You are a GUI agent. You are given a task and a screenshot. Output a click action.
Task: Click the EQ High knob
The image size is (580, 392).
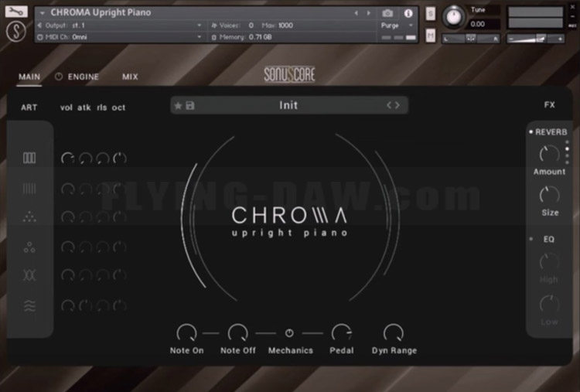pyautogui.click(x=549, y=263)
